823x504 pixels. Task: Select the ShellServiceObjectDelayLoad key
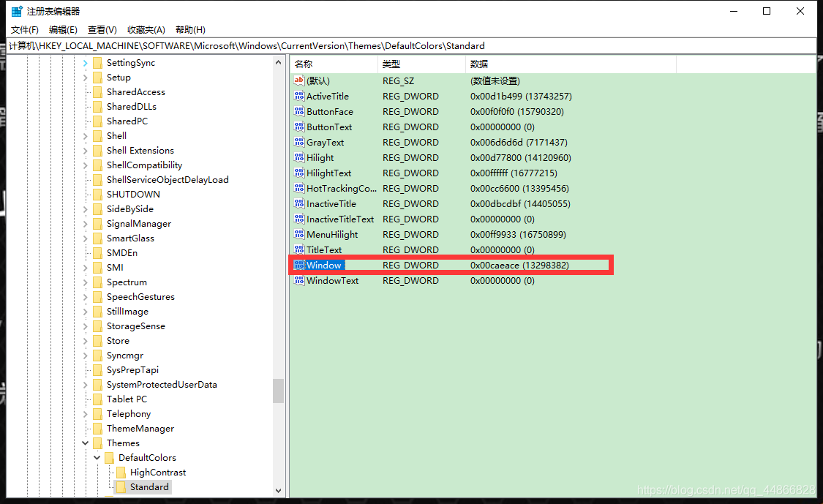coord(168,179)
